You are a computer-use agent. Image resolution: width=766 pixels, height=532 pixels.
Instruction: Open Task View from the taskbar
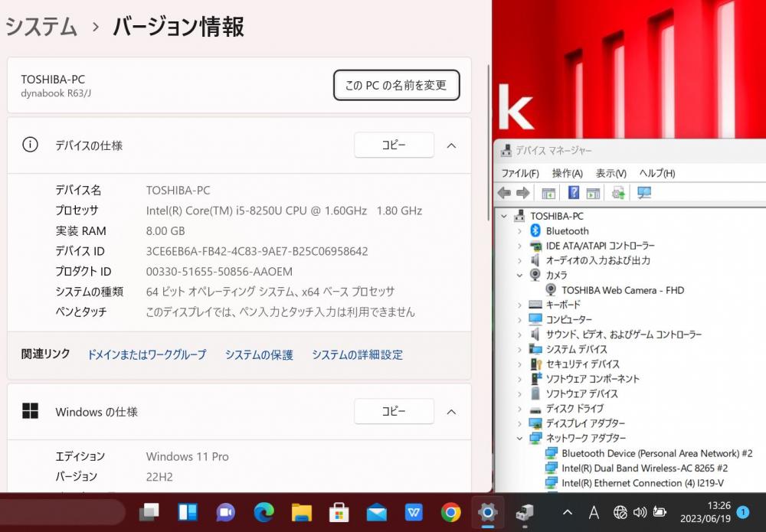click(149, 512)
